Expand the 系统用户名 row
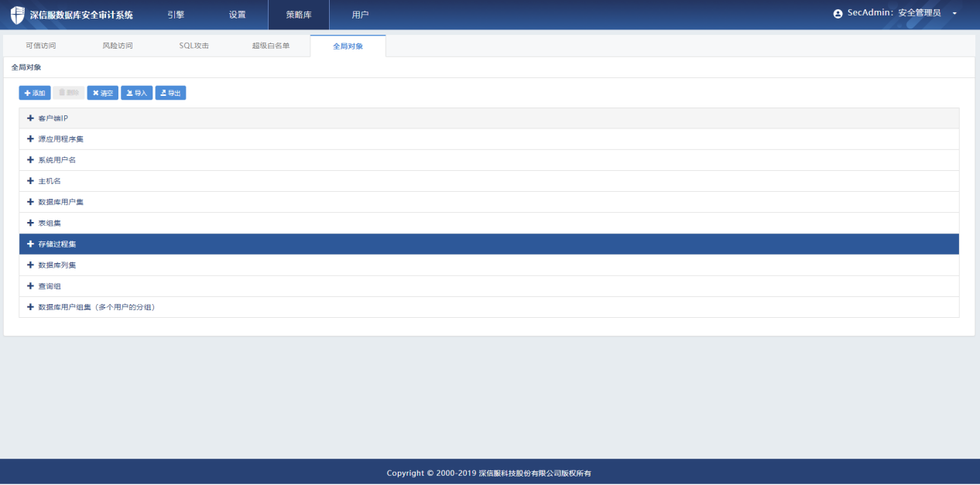 coord(57,160)
